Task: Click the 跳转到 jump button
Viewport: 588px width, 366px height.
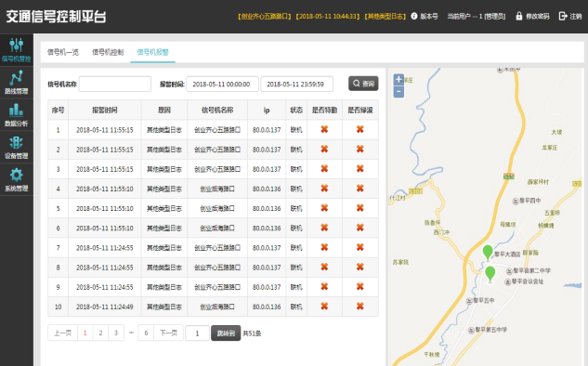Action: 226,333
